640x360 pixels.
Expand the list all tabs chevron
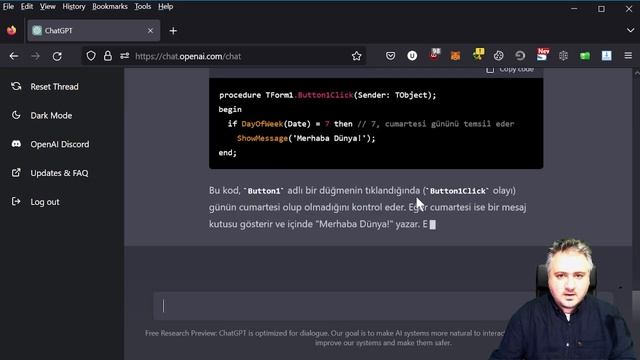pos(630,30)
